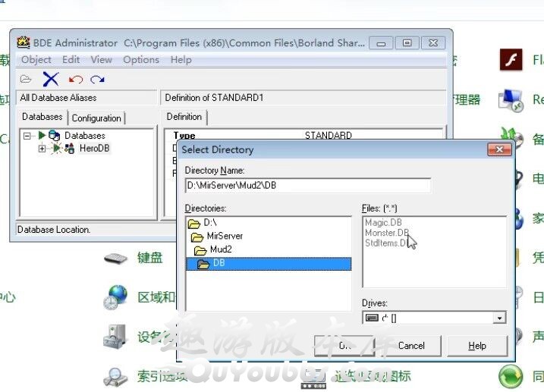
Task: Select the MirServer folder in Directories list
Action: (x=224, y=236)
